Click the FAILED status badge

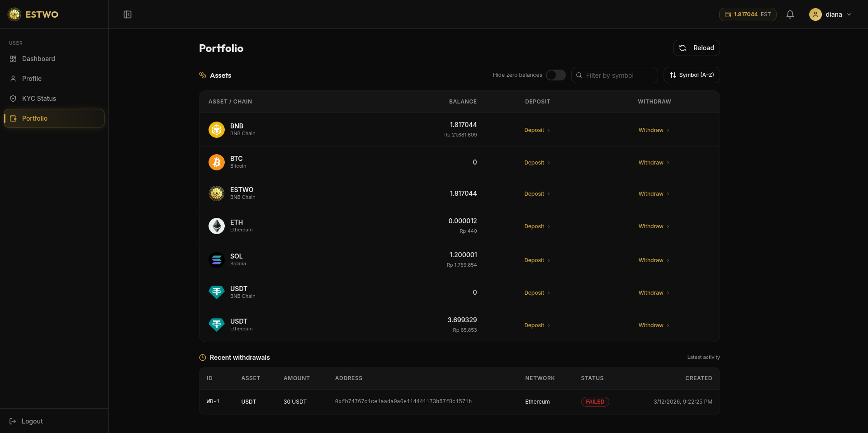click(595, 402)
